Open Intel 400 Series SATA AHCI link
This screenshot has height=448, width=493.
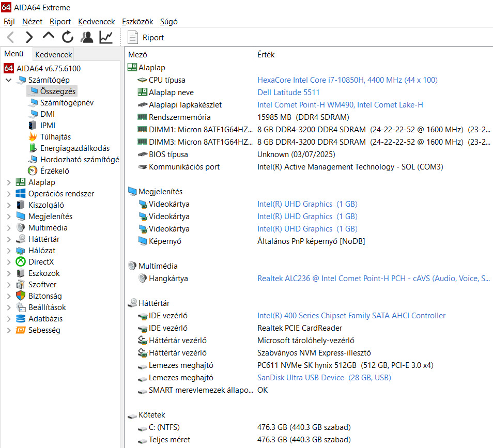coord(351,316)
